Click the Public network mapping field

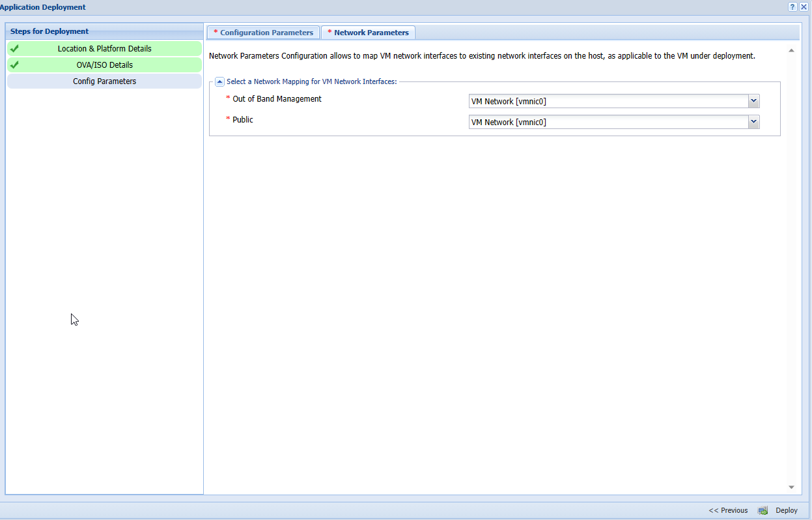point(608,123)
